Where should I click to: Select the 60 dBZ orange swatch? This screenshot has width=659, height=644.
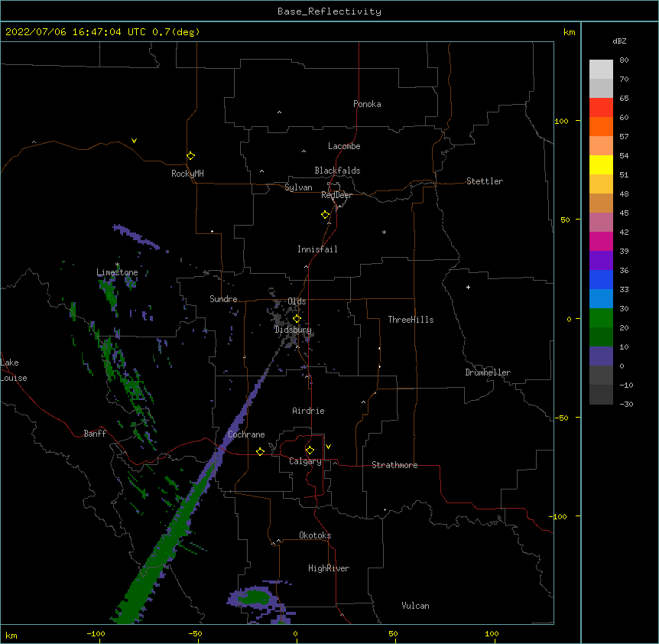click(601, 126)
